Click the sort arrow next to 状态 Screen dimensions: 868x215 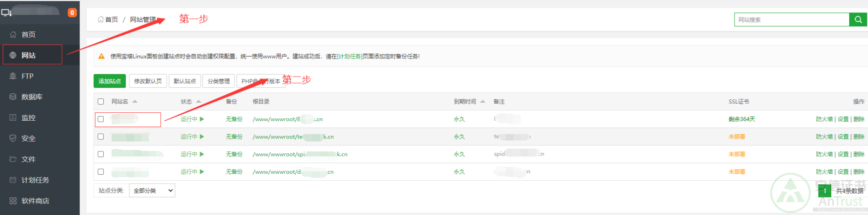(x=198, y=101)
